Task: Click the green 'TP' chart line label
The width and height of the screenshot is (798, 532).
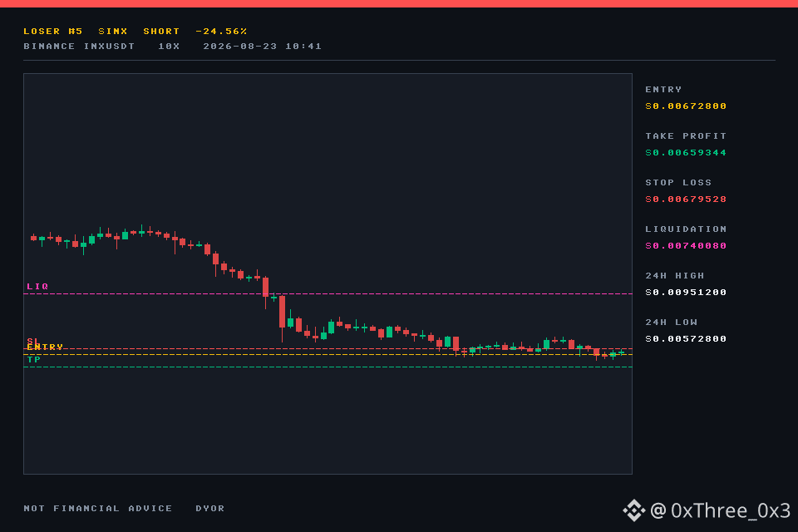Action: click(34, 359)
